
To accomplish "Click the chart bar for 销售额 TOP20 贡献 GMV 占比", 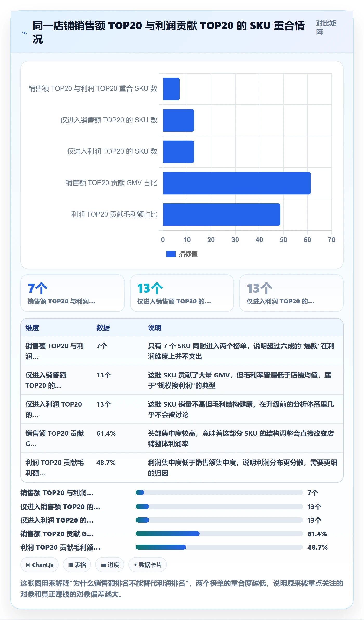I will [x=237, y=183].
